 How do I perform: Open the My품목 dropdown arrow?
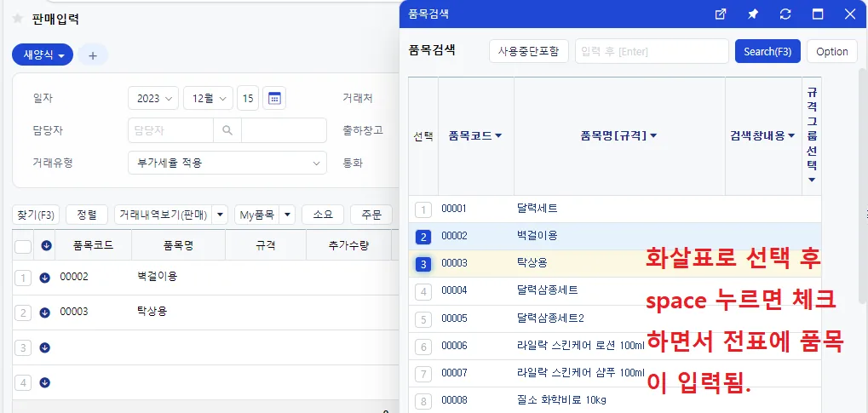click(x=287, y=215)
